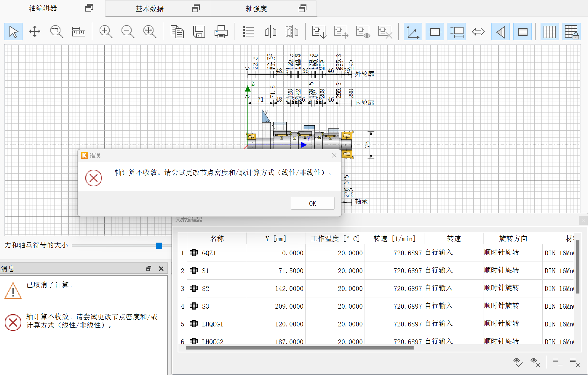Float the 消息 panel
588x375 pixels.
149,268
